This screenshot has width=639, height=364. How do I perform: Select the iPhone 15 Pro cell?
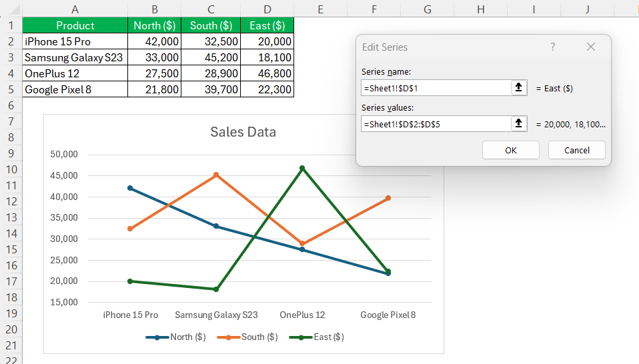coord(75,41)
